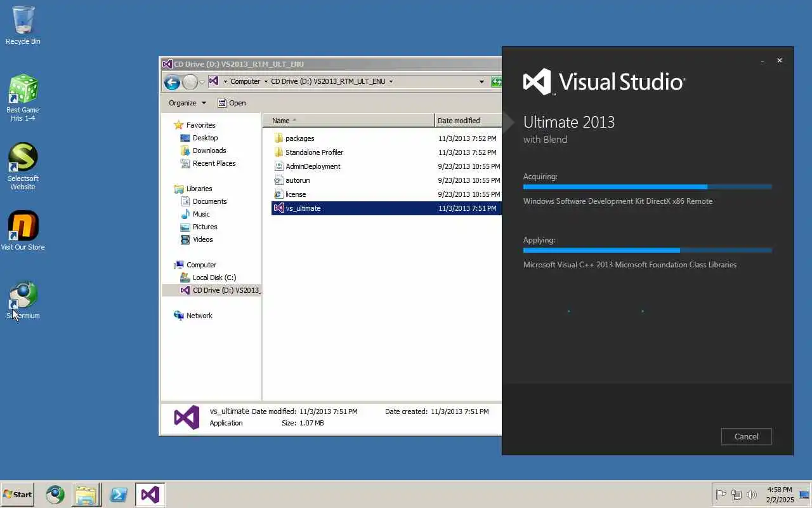
Task: Open Selectsoft Website shortcut
Action: coord(23,166)
